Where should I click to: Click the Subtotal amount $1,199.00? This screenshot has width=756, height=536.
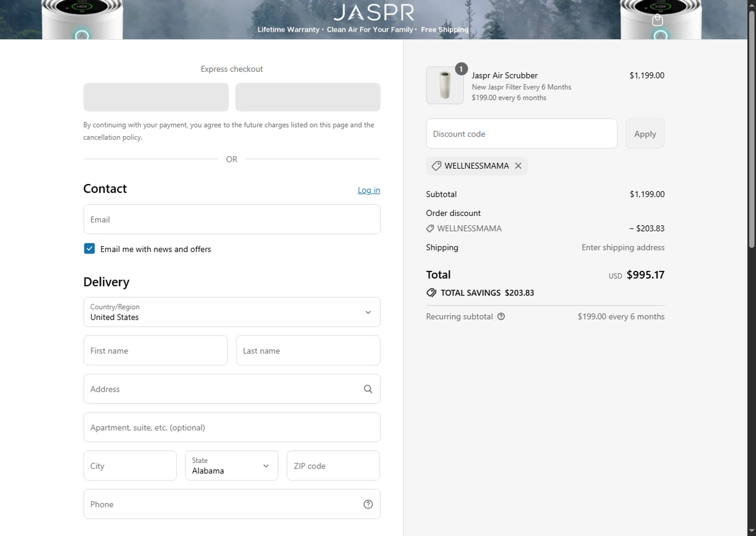tap(647, 194)
